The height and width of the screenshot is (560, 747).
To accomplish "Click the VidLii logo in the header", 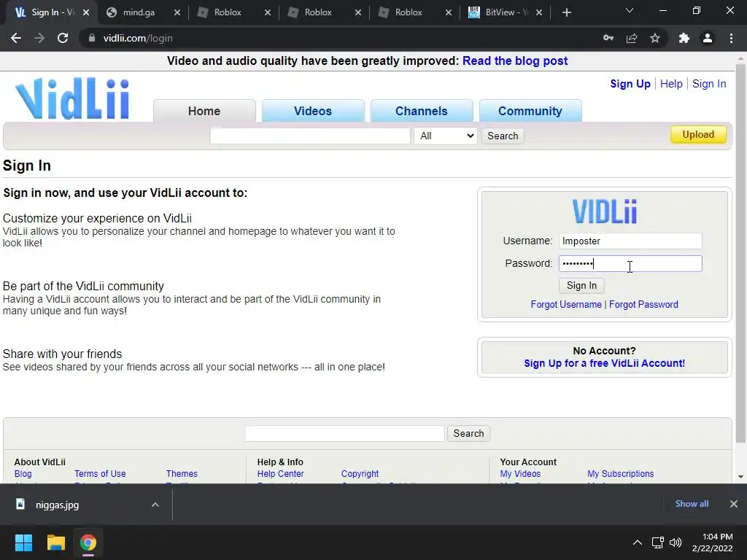I will [72, 98].
